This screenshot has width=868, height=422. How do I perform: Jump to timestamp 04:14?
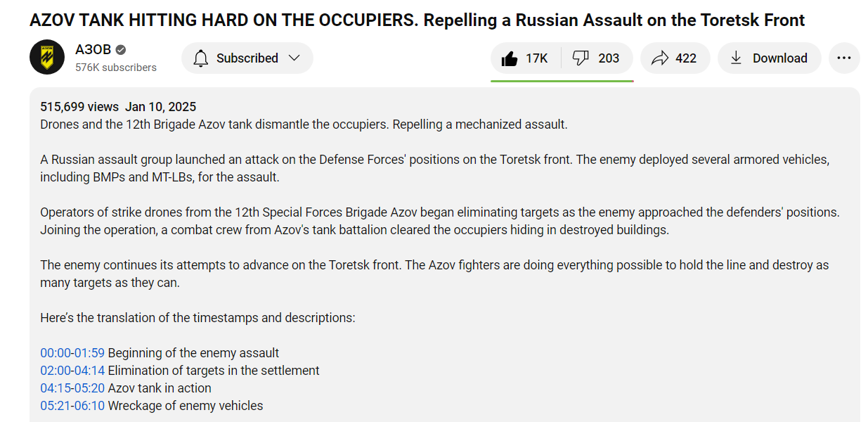click(89, 371)
